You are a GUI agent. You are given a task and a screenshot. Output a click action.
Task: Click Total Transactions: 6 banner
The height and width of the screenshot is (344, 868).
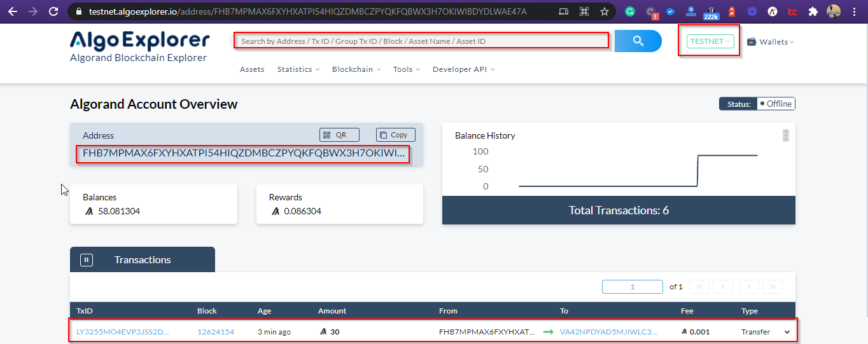(619, 210)
